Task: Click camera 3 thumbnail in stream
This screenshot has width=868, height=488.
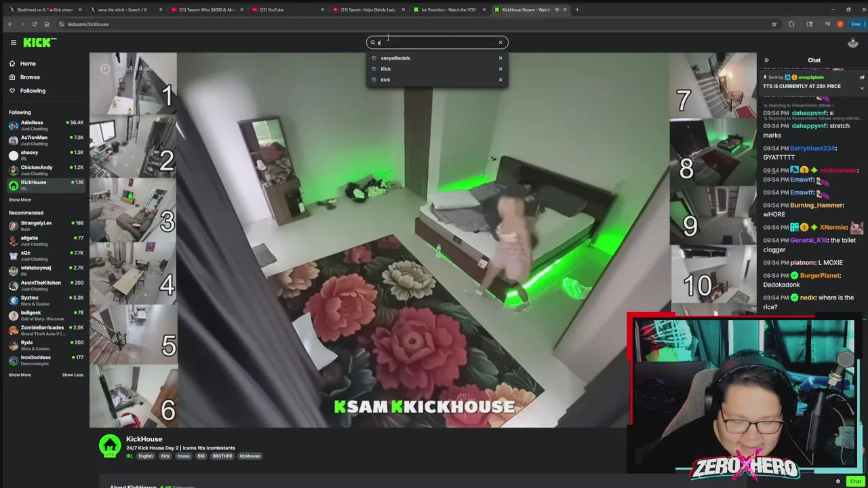Action: [x=133, y=210]
